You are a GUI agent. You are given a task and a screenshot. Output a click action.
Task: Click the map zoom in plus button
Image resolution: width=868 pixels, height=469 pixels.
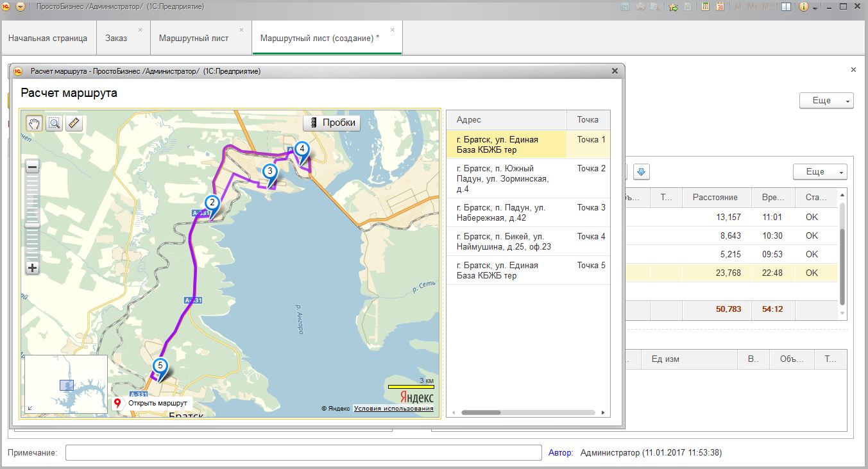click(x=33, y=268)
